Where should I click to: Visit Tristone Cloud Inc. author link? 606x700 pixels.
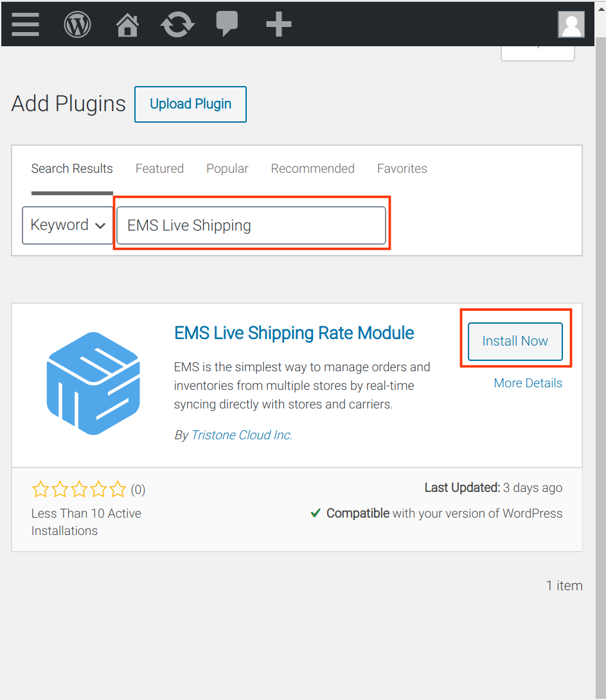[x=242, y=435]
